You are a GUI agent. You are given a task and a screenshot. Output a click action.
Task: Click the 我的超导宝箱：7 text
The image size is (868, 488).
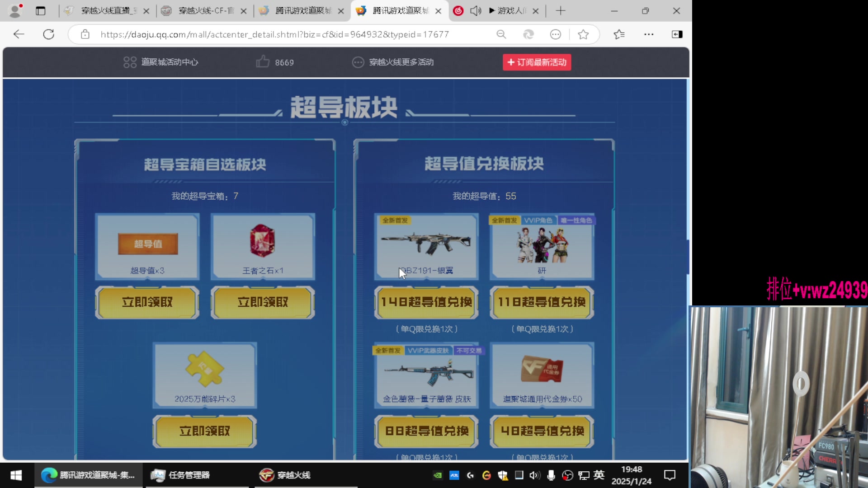pyautogui.click(x=205, y=196)
